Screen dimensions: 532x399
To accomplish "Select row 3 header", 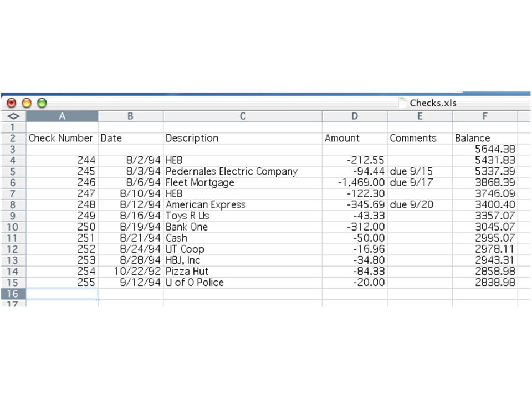I will tap(13, 150).
